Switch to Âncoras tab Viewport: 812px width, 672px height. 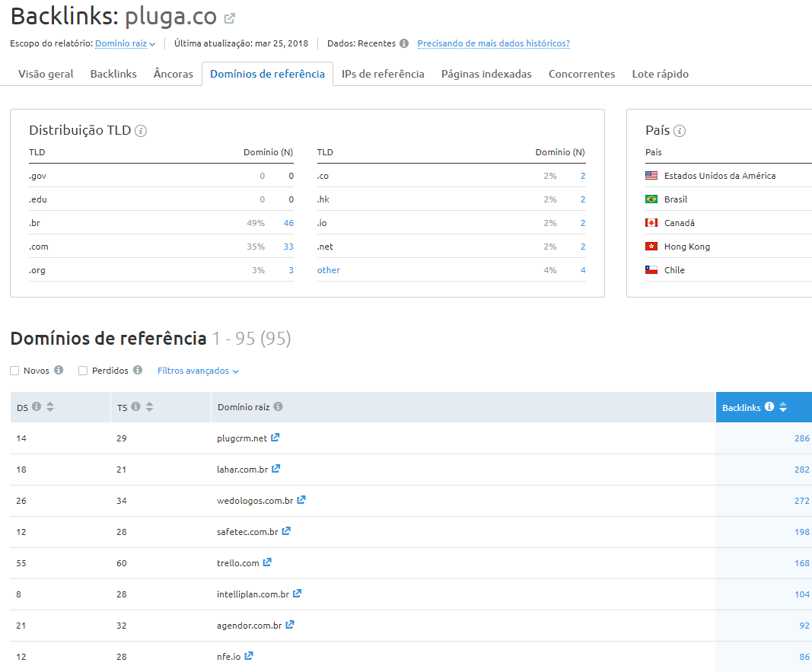(174, 74)
